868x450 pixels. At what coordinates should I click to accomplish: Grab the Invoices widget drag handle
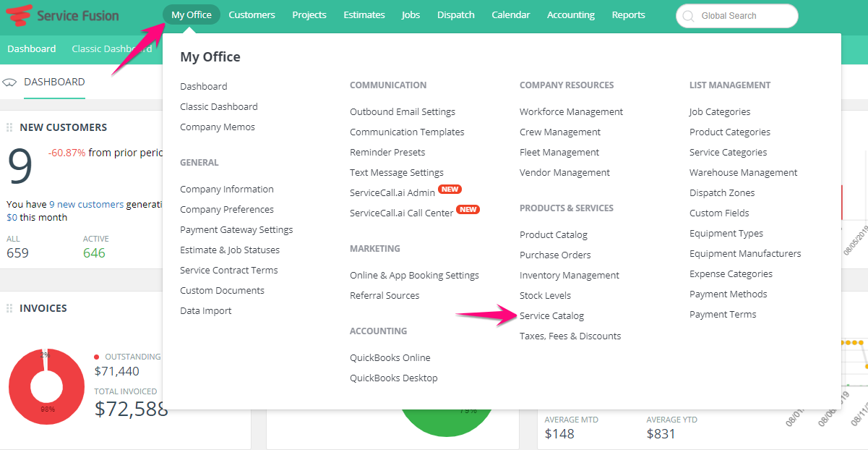9,308
